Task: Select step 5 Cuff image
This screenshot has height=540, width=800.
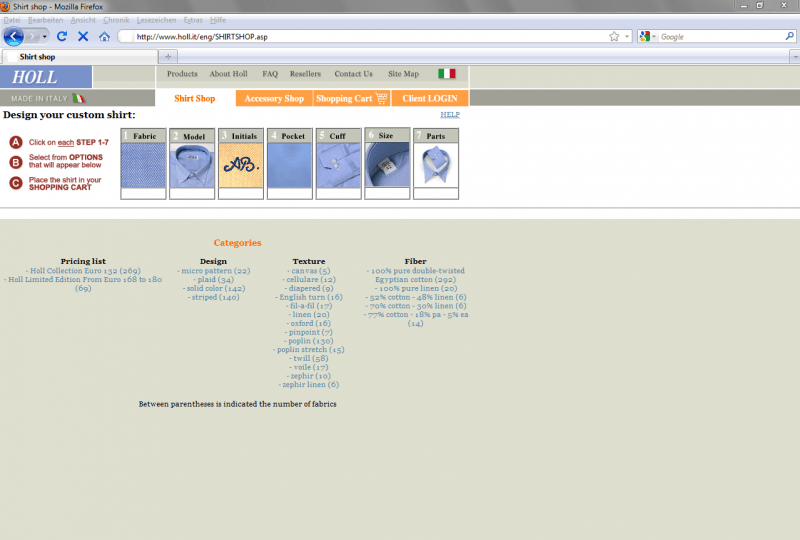Action: coord(338,165)
